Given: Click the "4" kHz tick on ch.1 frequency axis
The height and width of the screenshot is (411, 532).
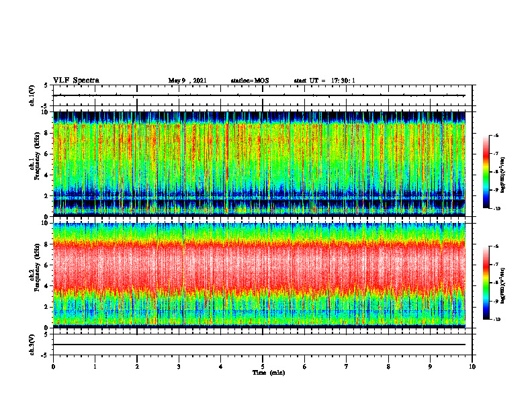Looking at the screenshot, I should click(x=47, y=175).
